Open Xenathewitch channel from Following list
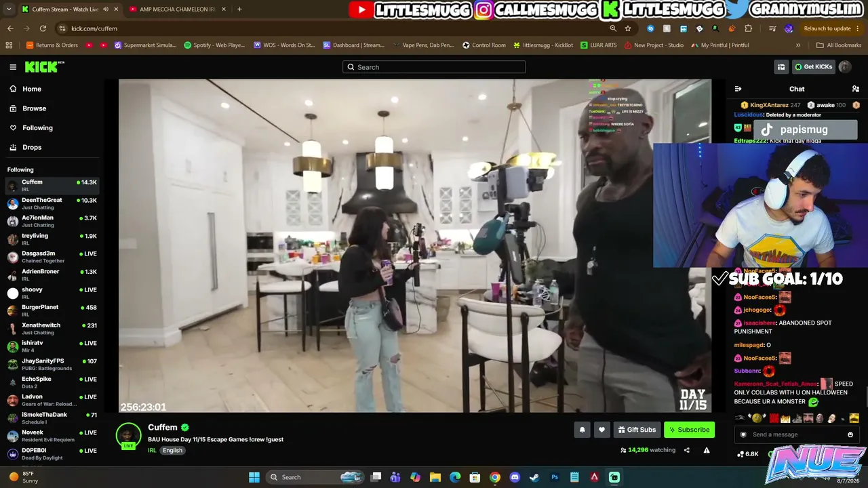This screenshot has height=488, width=868. (x=52, y=329)
